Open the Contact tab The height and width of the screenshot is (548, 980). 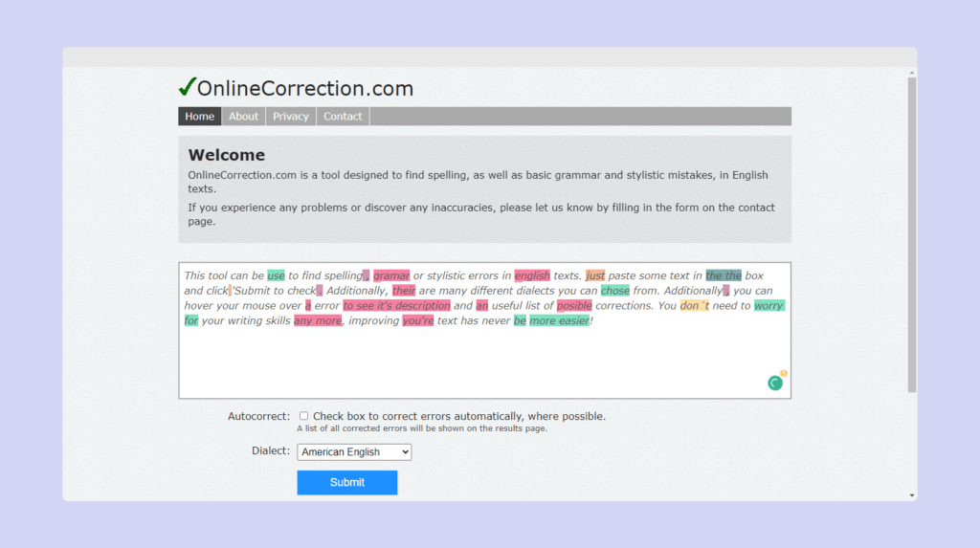pos(343,117)
